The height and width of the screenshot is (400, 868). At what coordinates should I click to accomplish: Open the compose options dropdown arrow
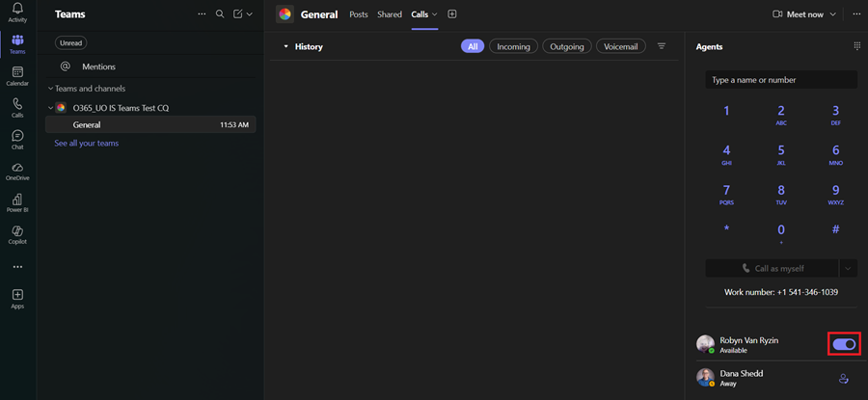tap(250, 14)
